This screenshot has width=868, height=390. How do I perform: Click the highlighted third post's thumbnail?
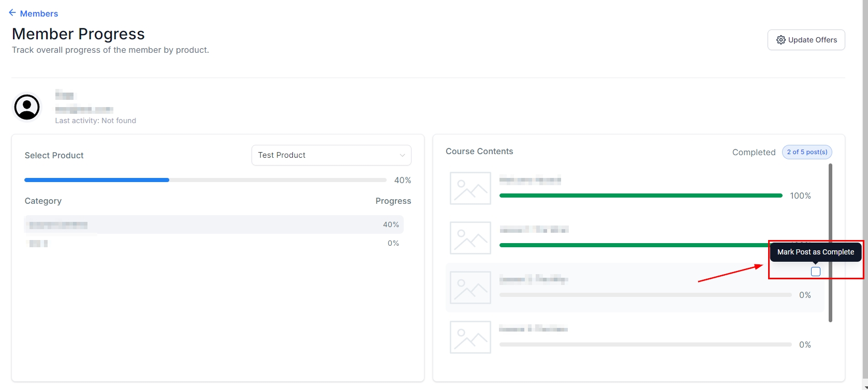pos(470,288)
